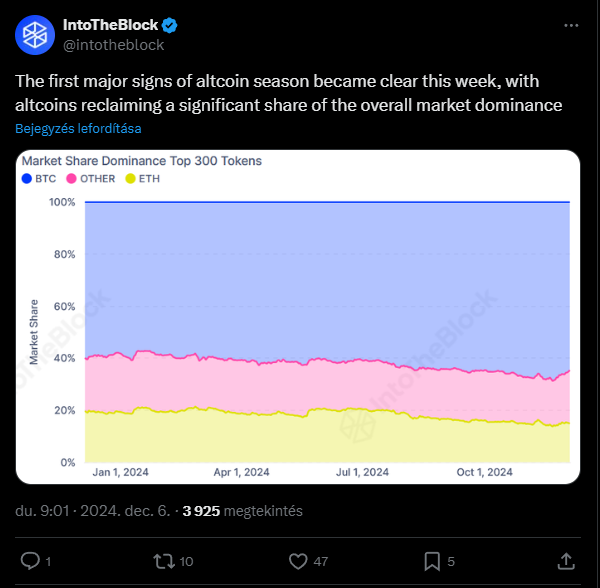600x588 pixels.
Task: Translate post via Bejegyzés lefordítása
Action: point(78,129)
